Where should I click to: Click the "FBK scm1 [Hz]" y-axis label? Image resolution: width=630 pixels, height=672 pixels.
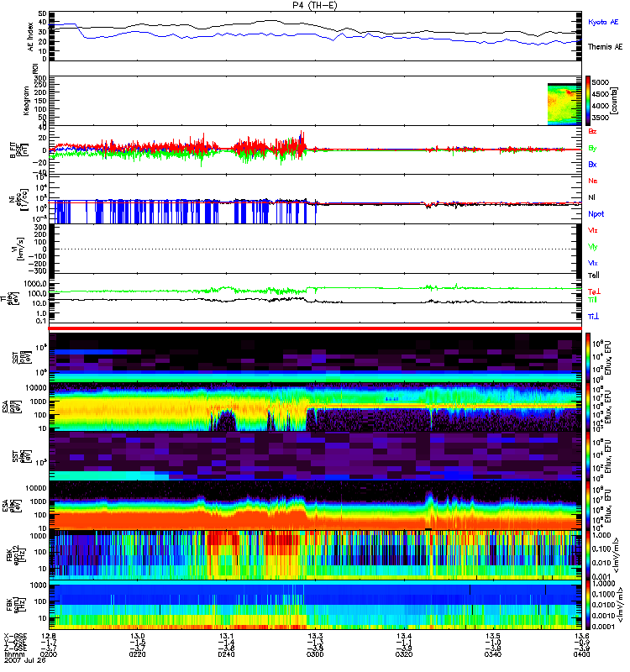coord(17,605)
